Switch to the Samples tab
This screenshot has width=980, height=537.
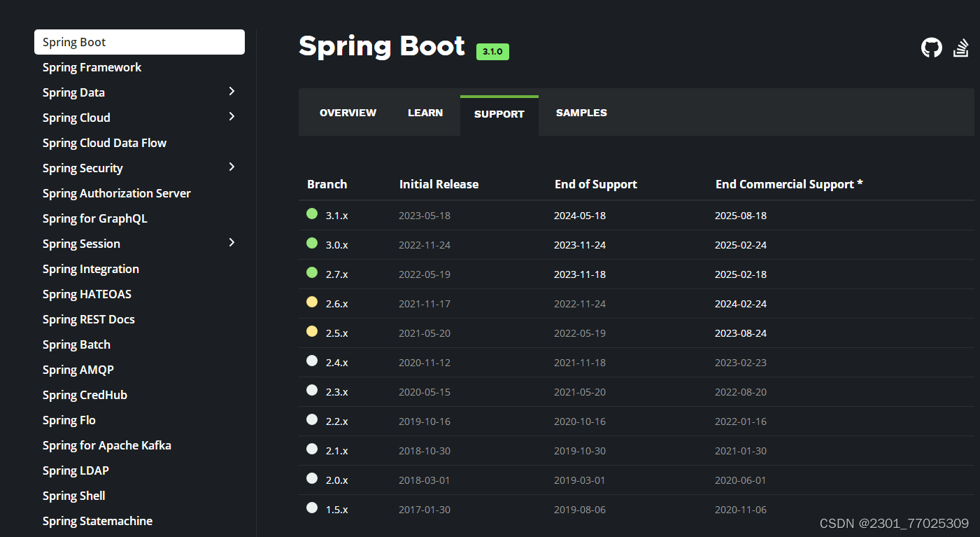pos(581,113)
